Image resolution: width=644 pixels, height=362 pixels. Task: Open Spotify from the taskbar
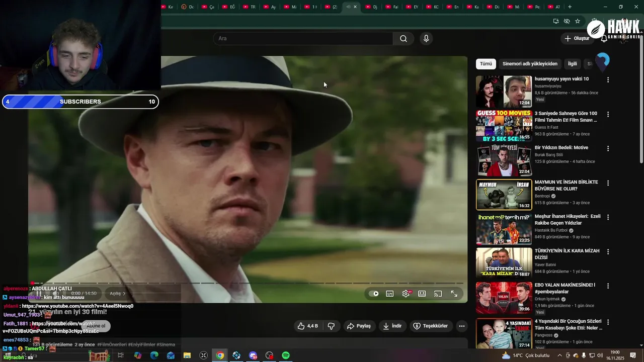tap(285, 355)
